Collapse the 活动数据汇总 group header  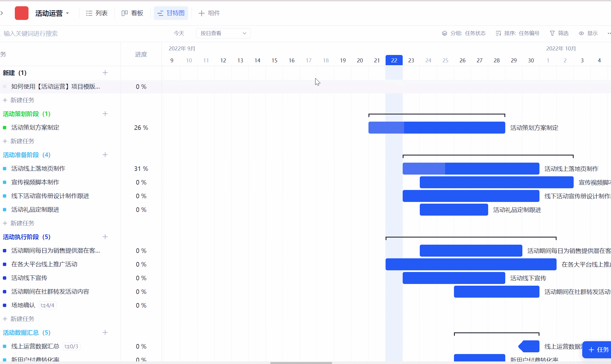(x=27, y=333)
